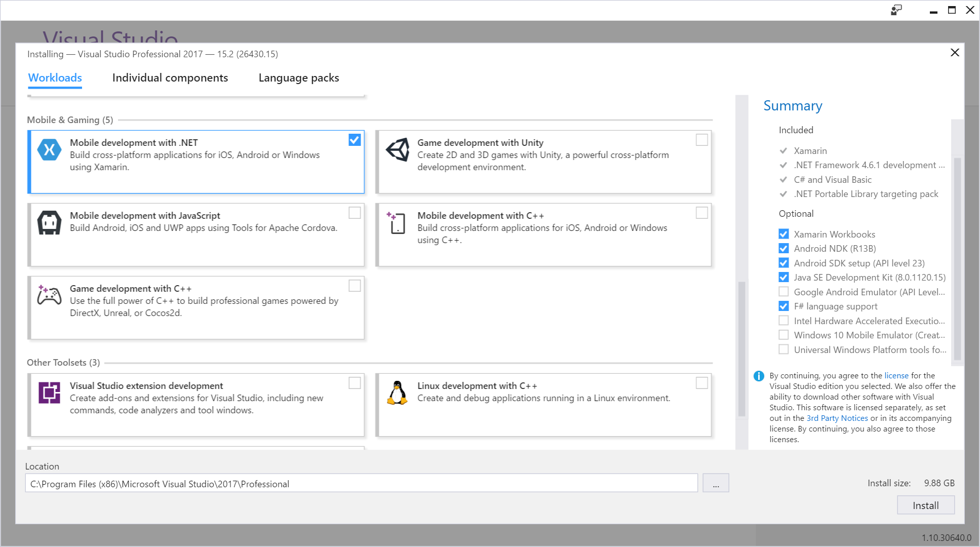Screen dimensions: 980x547
Task: Click the Linux penguin icon
Action: pos(398,393)
